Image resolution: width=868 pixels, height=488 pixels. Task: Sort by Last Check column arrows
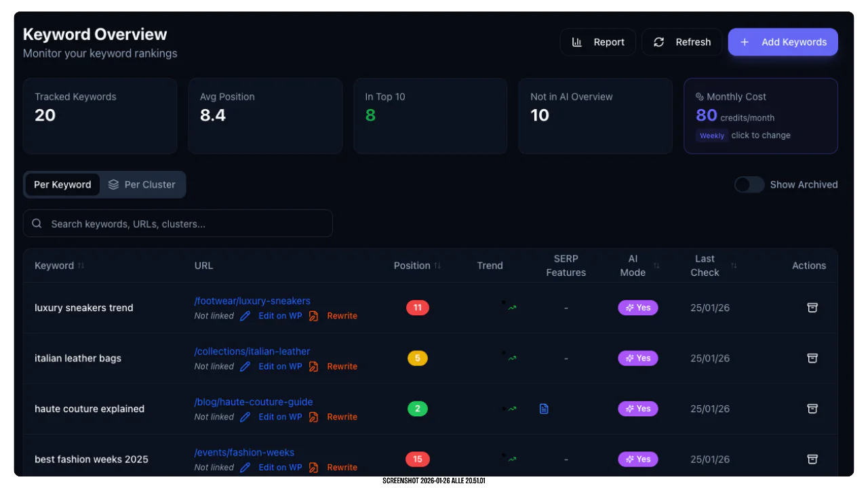click(734, 266)
